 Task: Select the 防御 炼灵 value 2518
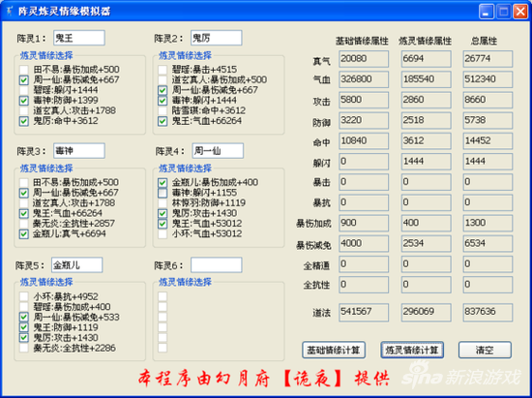[427, 120]
